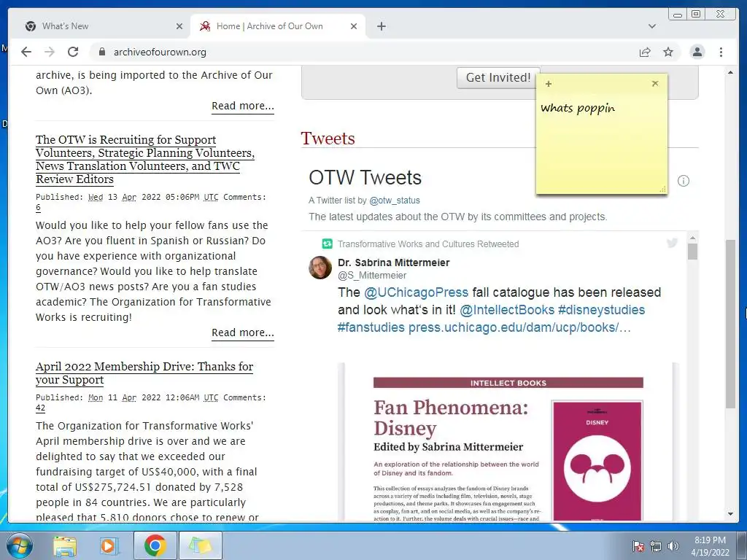
Task: Add a new sticky note with plus
Action: pyautogui.click(x=549, y=84)
